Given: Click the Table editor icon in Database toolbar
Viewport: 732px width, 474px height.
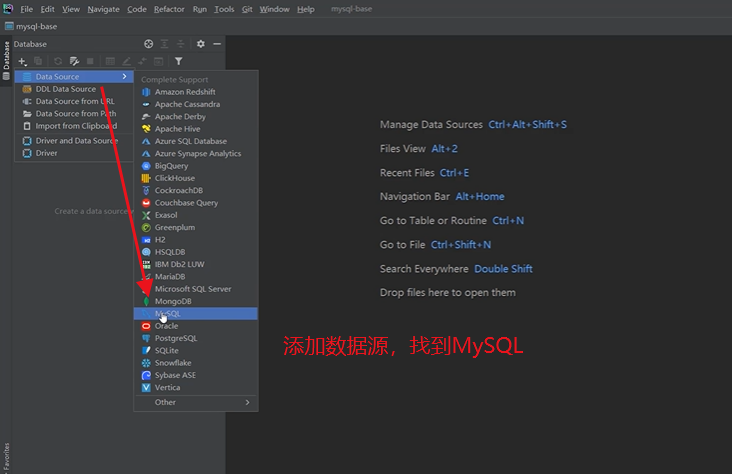Looking at the screenshot, I should click(x=110, y=61).
